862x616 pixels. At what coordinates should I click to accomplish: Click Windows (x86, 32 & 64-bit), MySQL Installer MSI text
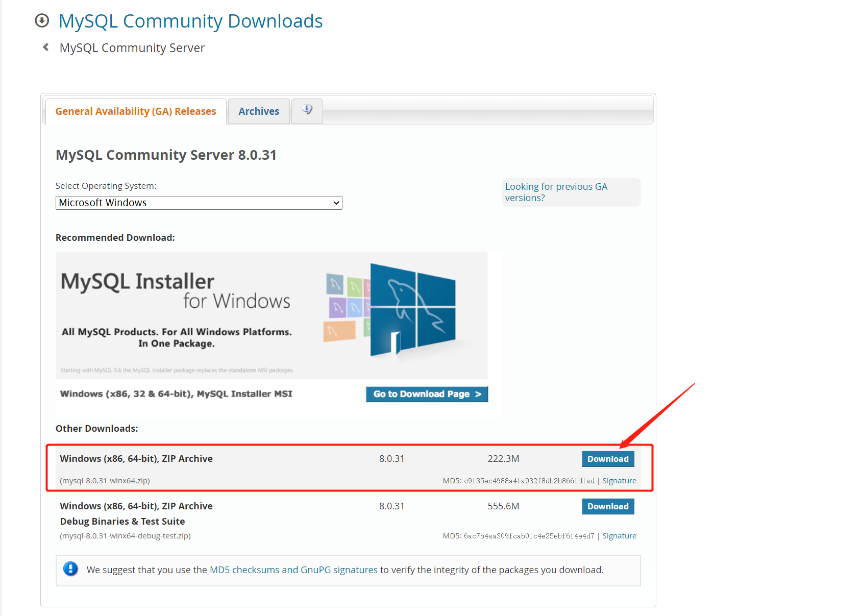point(176,394)
